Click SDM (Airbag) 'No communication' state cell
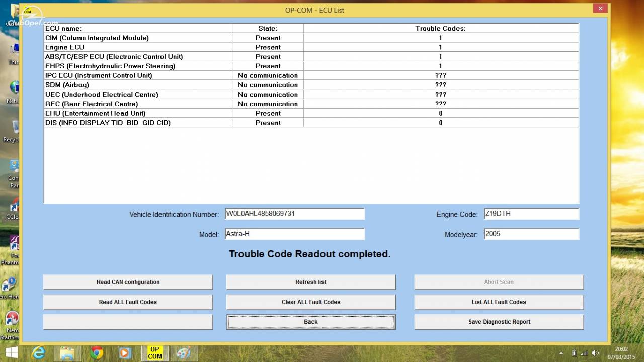Screen dimensions: 644x362 pos(268,85)
